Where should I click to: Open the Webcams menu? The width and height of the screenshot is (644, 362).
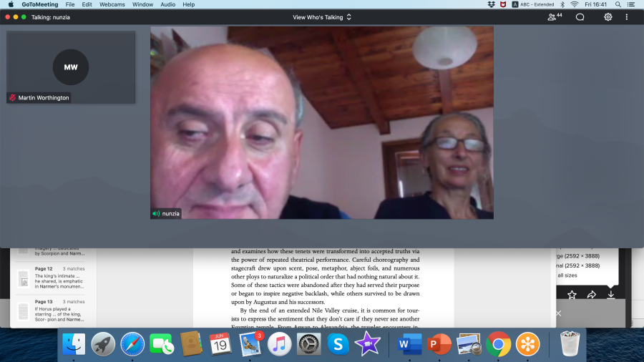click(112, 4)
